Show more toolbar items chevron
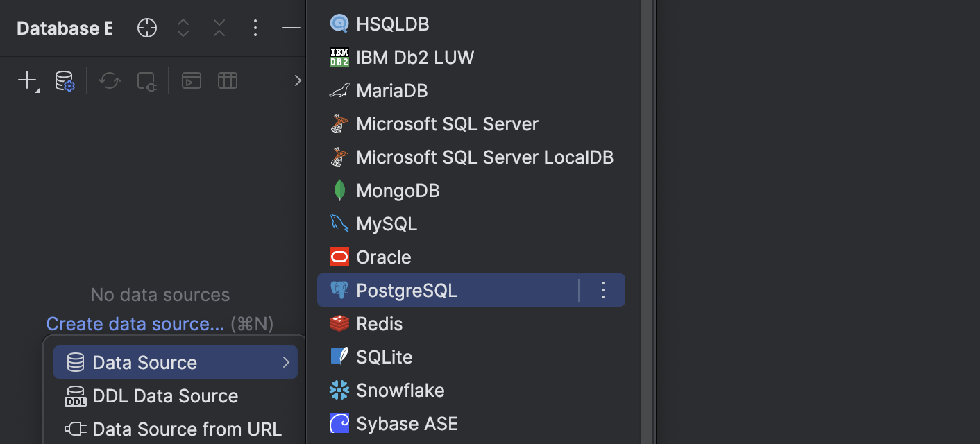 (298, 81)
